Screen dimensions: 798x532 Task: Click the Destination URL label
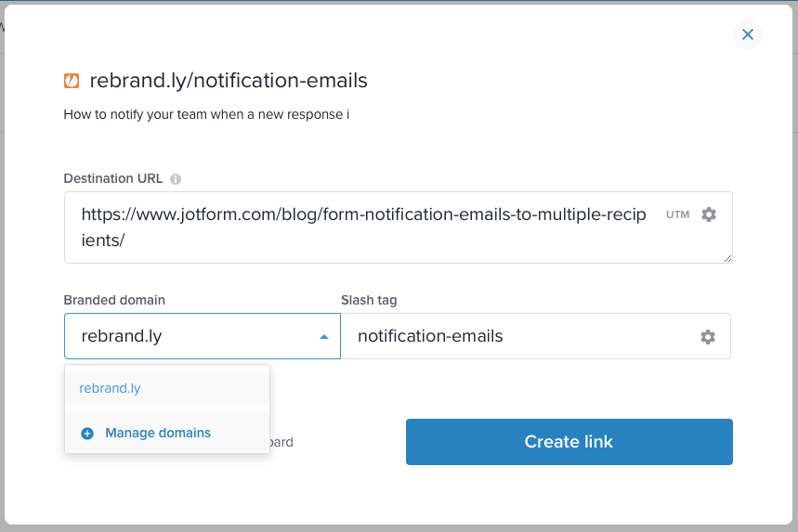[x=113, y=178]
